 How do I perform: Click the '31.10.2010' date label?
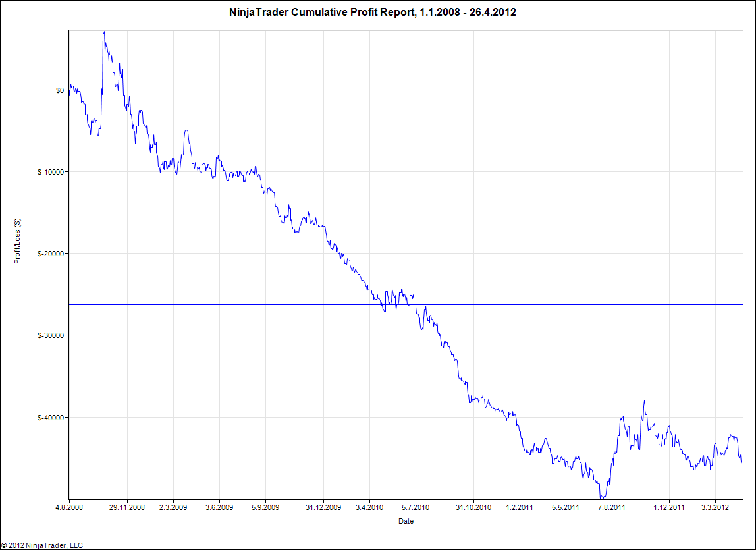tap(473, 507)
